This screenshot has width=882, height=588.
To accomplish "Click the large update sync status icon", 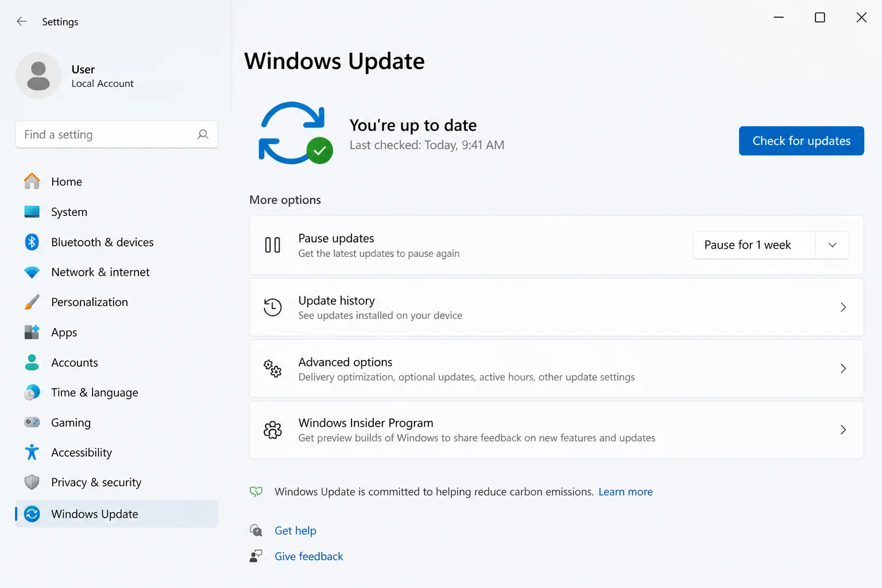I will [296, 133].
